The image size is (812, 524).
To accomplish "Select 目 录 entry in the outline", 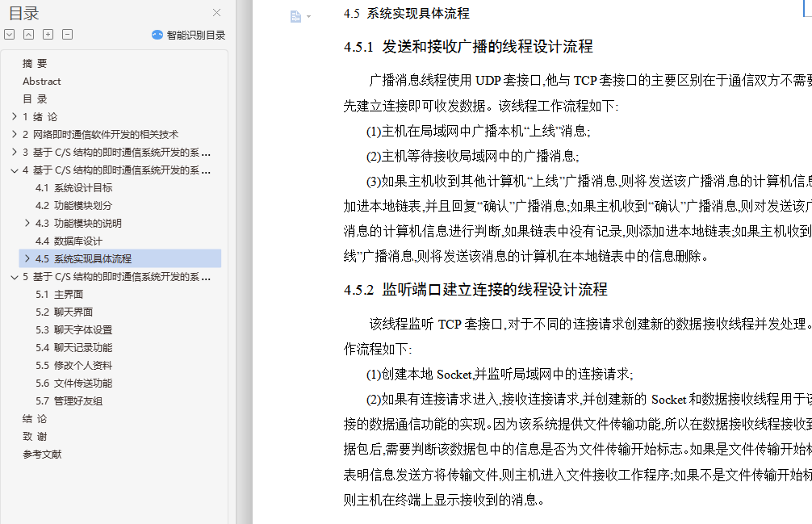I will point(35,99).
